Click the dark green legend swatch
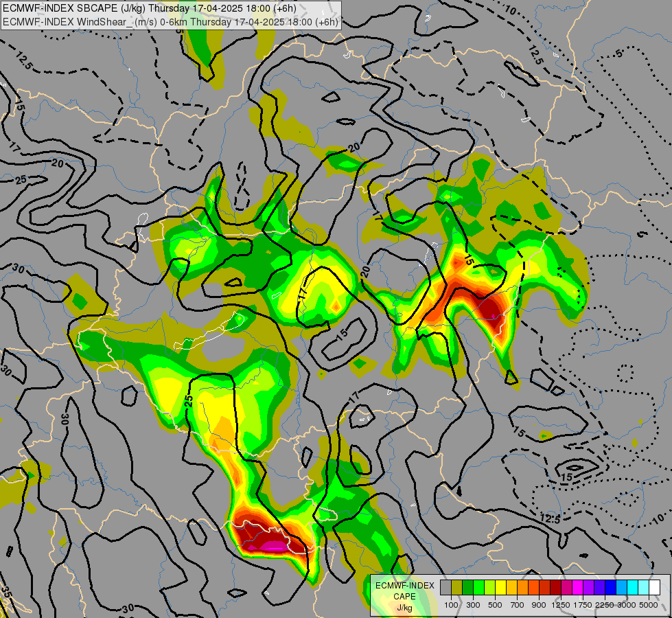Screen dimensions: 672x618 (x=468, y=588)
